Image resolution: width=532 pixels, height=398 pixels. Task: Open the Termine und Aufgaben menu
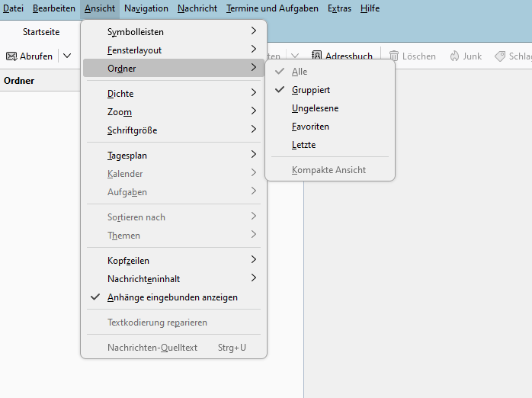coord(272,8)
